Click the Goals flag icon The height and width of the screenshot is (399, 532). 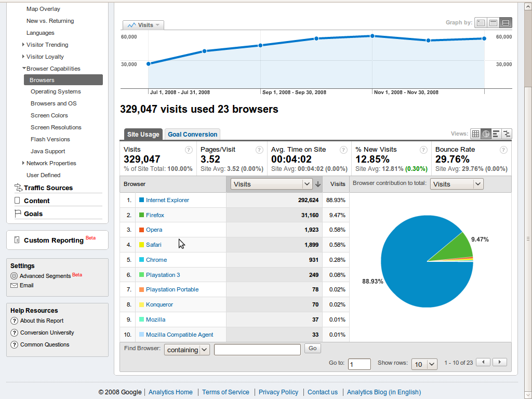[x=18, y=214]
